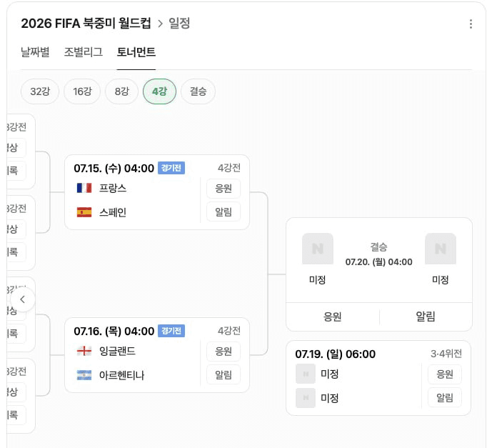Open the three-dot more options menu
487x448 pixels.
point(471,24)
